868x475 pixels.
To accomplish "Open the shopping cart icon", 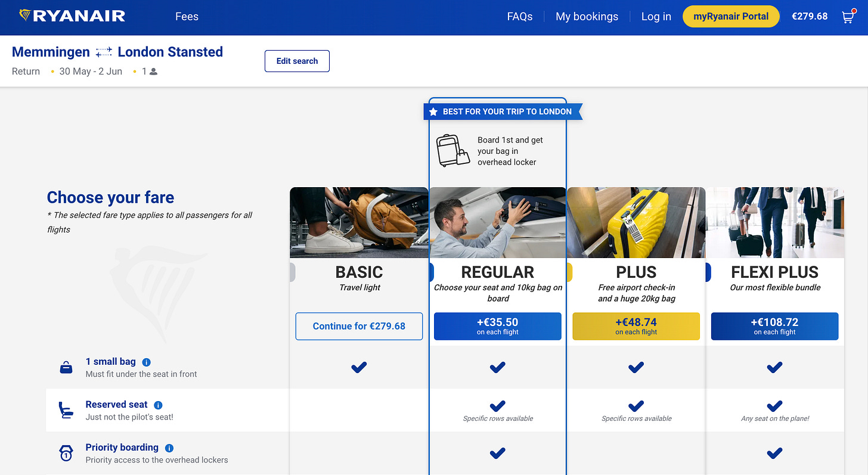I will [x=848, y=17].
